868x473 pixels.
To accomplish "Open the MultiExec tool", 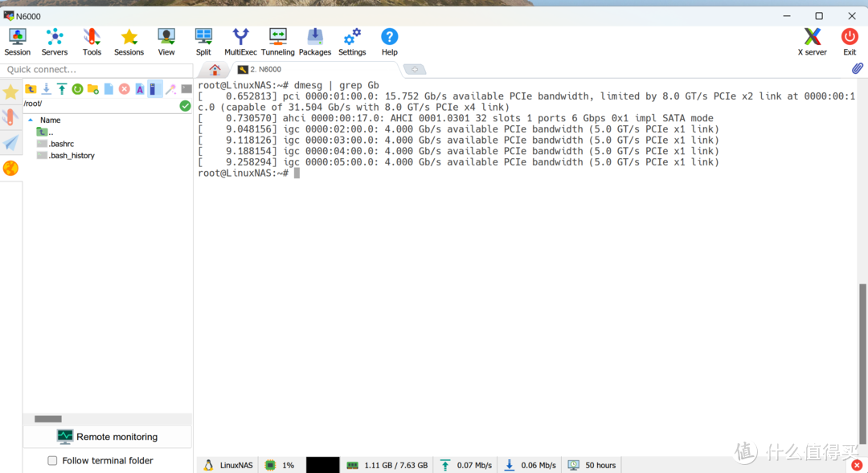I will [240, 41].
